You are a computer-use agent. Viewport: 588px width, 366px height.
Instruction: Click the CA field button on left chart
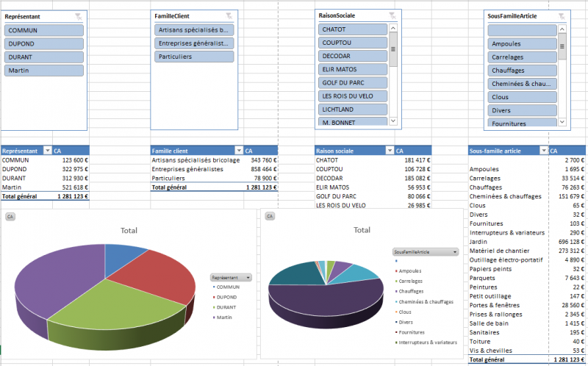[x=10, y=217]
